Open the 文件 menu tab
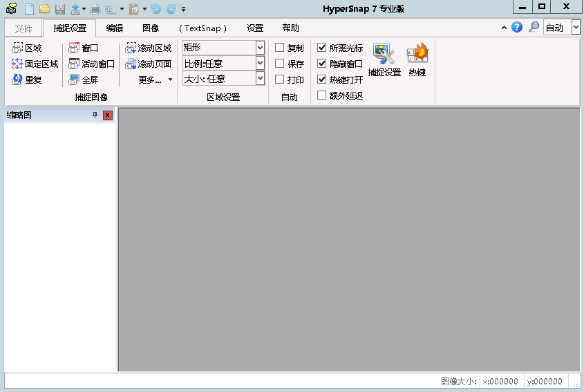 click(x=23, y=28)
